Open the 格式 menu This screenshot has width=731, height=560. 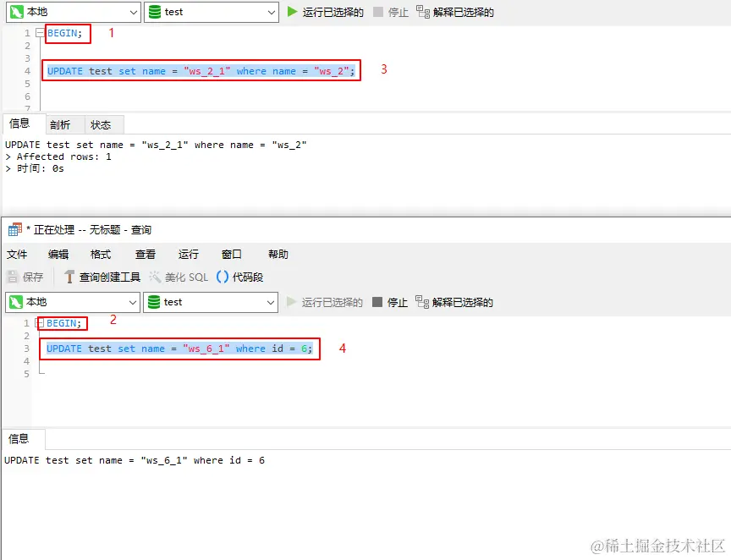pyautogui.click(x=101, y=254)
